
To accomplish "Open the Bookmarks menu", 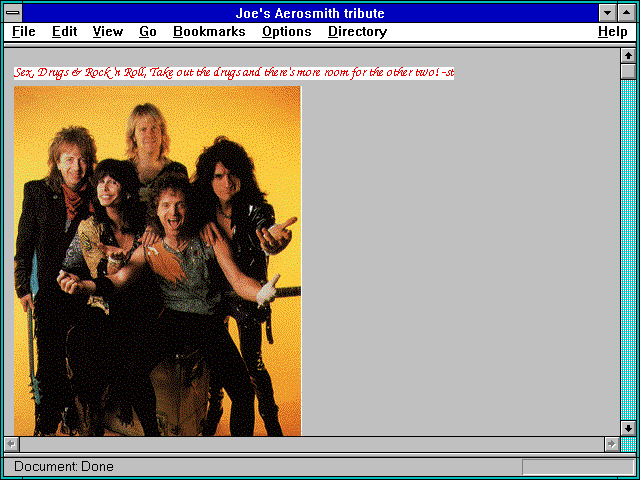I will pos(209,32).
